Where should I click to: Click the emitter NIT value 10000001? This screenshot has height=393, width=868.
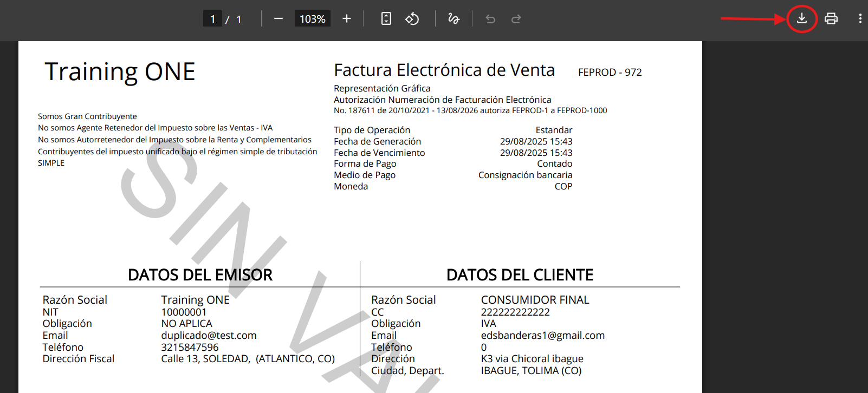click(x=184, y=312)
